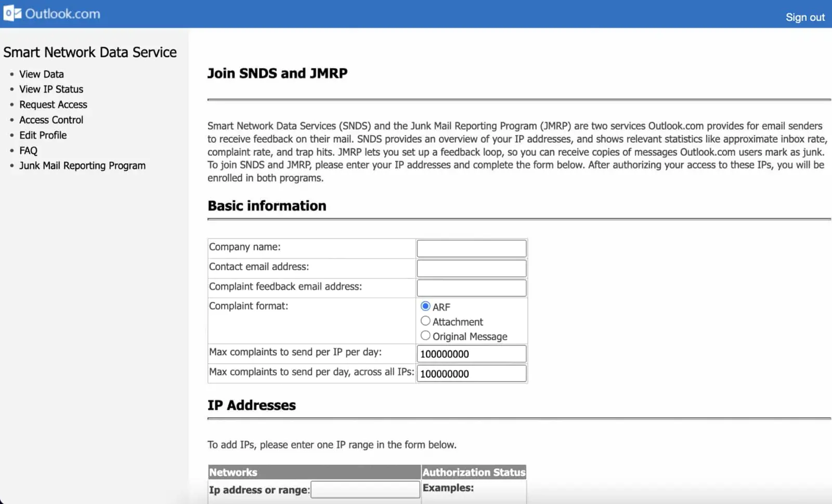Screen dimensions: 832x504
Task: Click the Max complaints across all IPs field
Action: click(x=472, y=374)
